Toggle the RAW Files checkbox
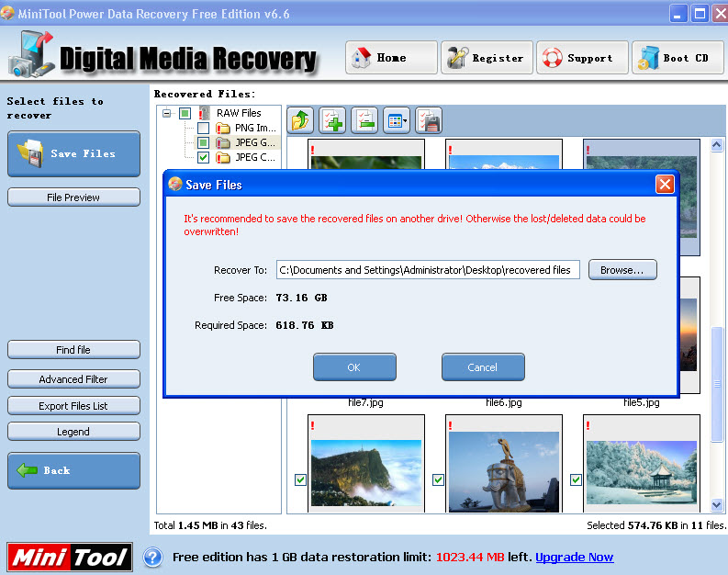The width and height of the screenshot is (728, 575). tap(185, 113)
